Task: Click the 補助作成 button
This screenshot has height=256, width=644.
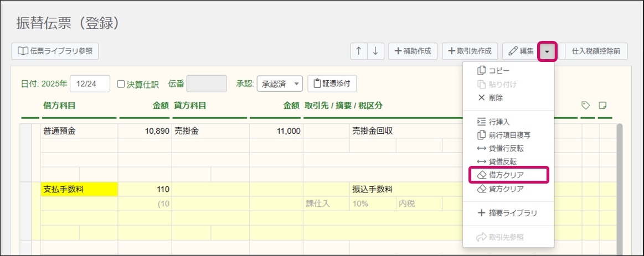Action: pos(413,51)
